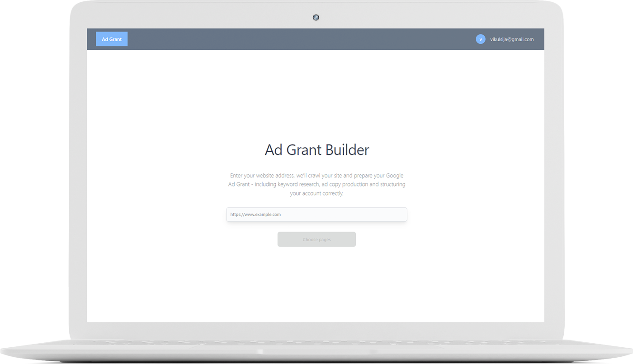Click the description paragraph starting with 'Enter your website address'

click(x=316, y=184)
